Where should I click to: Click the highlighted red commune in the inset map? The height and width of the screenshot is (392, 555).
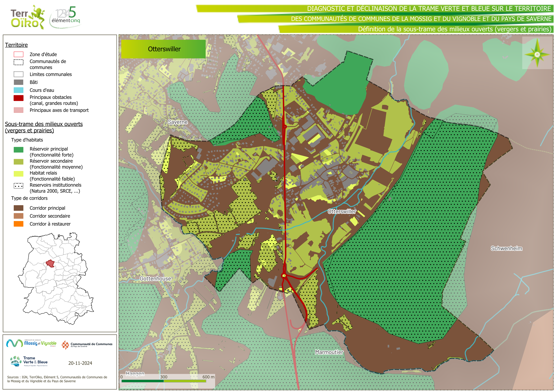click(x=50, y=263)
